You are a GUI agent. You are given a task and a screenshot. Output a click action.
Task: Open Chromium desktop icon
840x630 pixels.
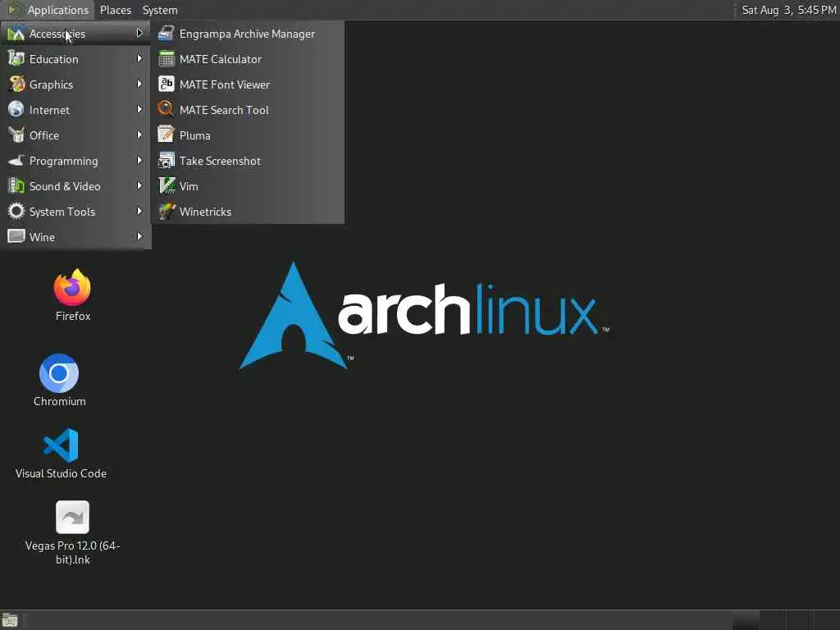59,373
